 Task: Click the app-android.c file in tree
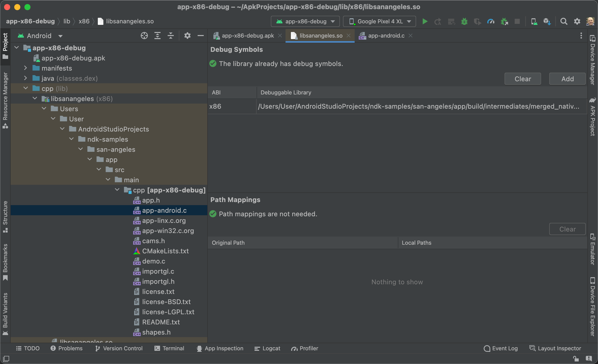click(x=164, y=210)
